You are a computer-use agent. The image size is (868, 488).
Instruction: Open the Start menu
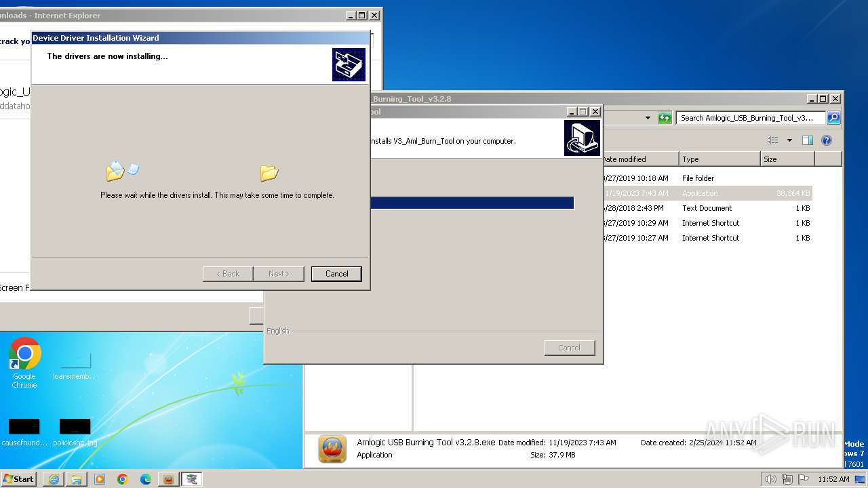tap(19, 479)
